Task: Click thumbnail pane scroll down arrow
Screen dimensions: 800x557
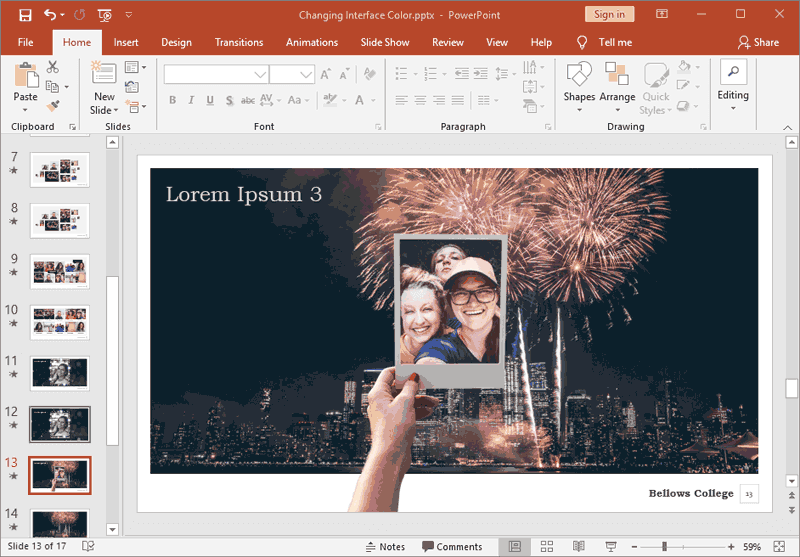Action: [112, 529]
